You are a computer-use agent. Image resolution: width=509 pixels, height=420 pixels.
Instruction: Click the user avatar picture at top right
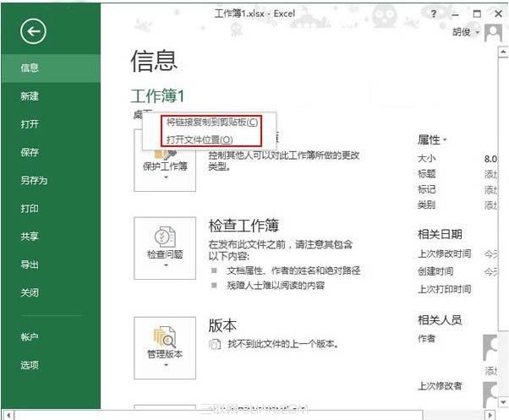coord(494,33)
